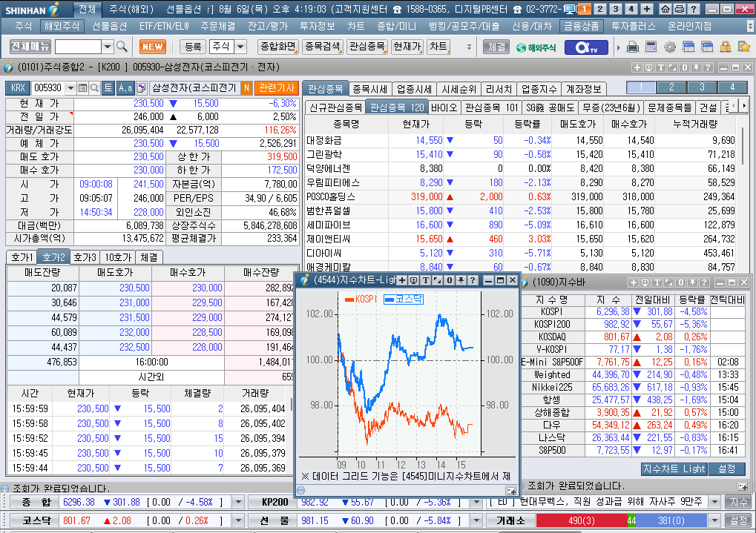
Task: Switch to 호가3 tab
Action: pyautogui.click(x=85, y=258)
